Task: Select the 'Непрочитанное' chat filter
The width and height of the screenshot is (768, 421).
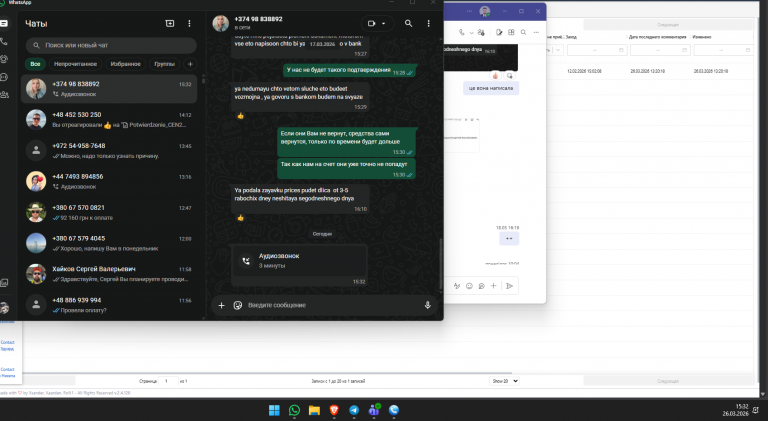Action: (x=75, y=64)
